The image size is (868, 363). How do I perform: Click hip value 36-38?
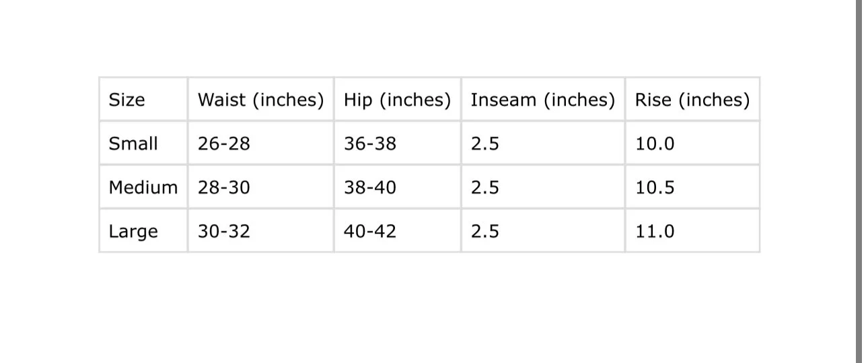point(370,143)
